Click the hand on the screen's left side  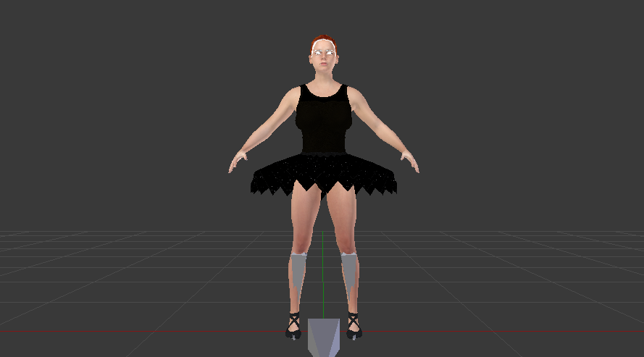pos(238,161)
